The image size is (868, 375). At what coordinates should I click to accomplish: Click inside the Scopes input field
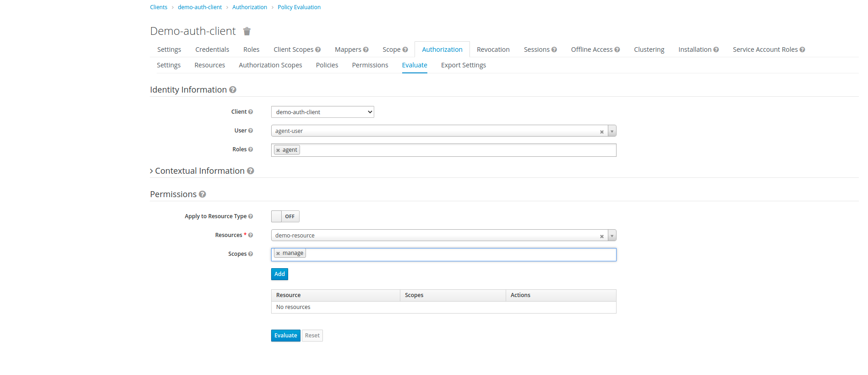pyautogui.click(x=458, y=254)
